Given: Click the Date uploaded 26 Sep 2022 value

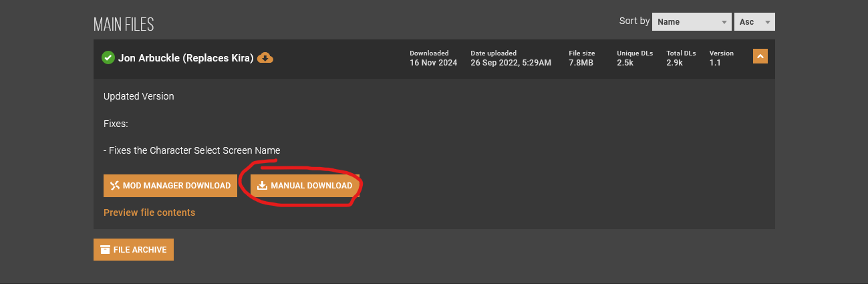Looking at the screenshot, I should tap(511, 63).
